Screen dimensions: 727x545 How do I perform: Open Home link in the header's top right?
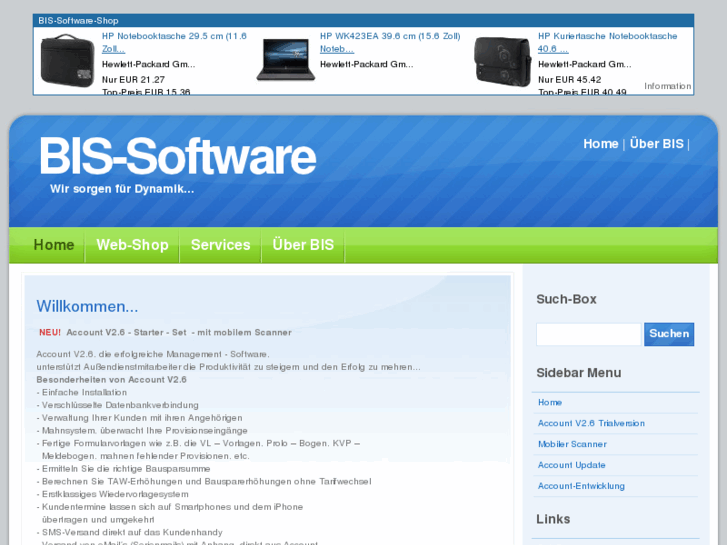(x=600, y=144)
